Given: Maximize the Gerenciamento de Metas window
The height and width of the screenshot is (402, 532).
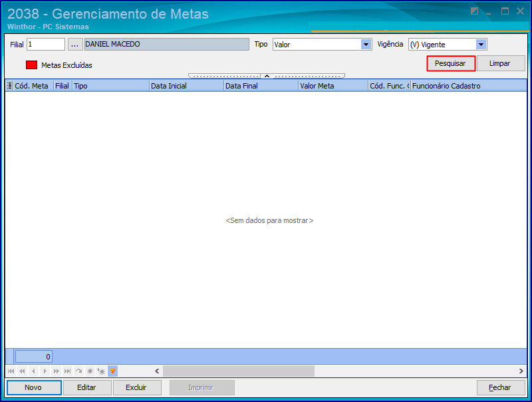Looking at the screenshot, I should point(505,11).
